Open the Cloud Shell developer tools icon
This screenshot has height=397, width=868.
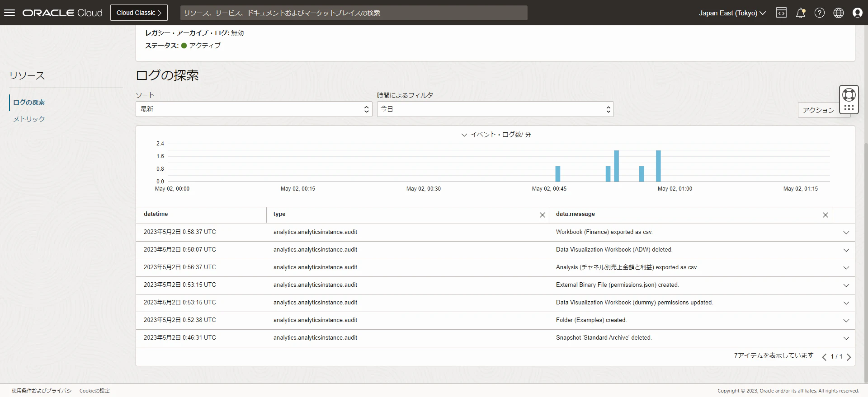pyautogui.click(x=781, y=13)
